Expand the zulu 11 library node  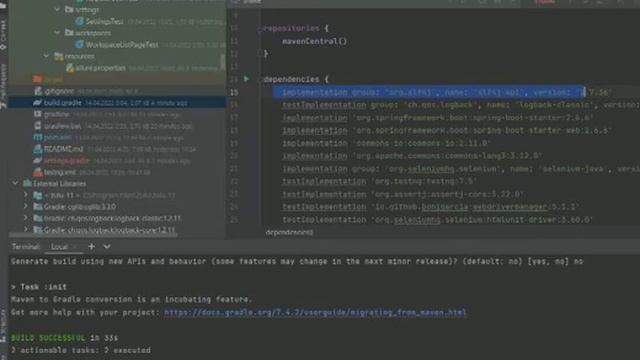[26, 195]
